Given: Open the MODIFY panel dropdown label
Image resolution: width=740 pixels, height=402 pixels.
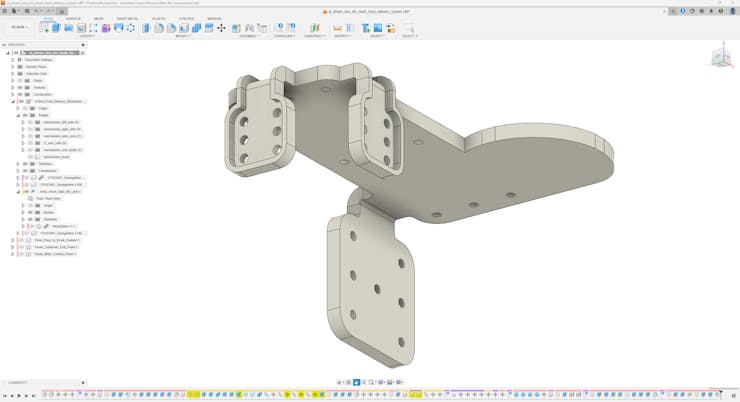Looking at the screenshot, I should tap(183, 36).
